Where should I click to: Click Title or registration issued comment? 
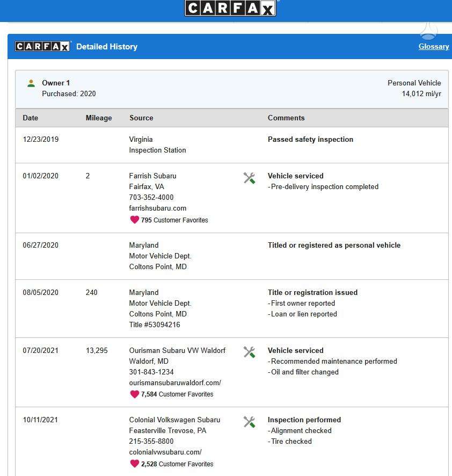pyautogui.click(x=312, y=292)
